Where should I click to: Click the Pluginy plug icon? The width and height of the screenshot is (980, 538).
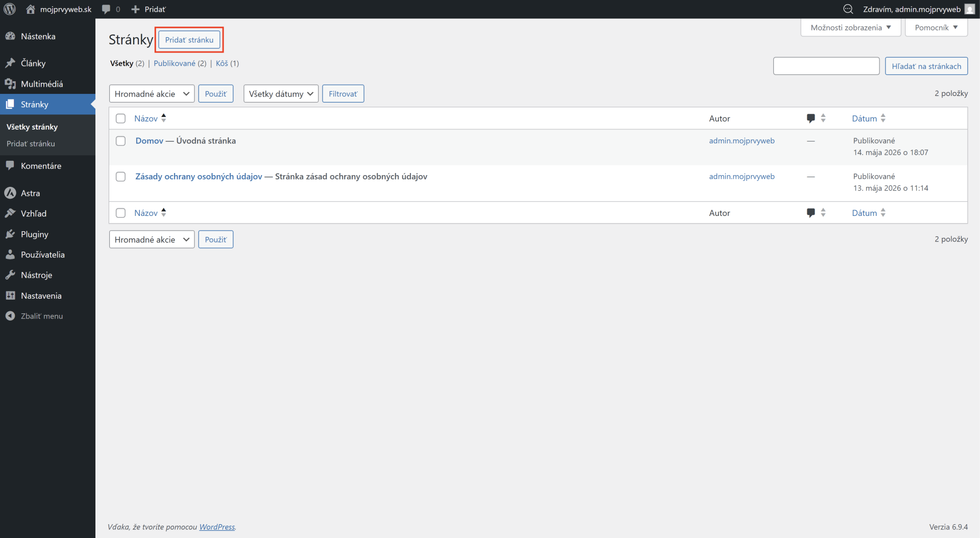coord(10,234)
